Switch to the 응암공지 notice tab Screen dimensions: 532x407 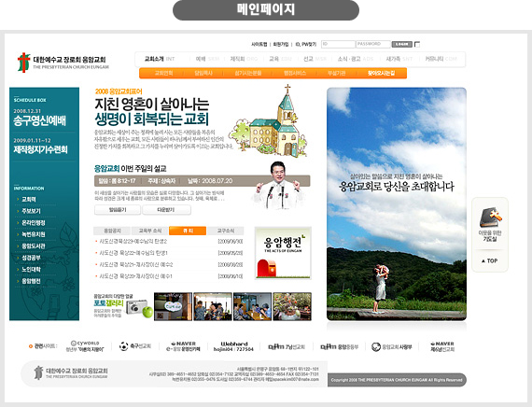click(x=112, y=231)
